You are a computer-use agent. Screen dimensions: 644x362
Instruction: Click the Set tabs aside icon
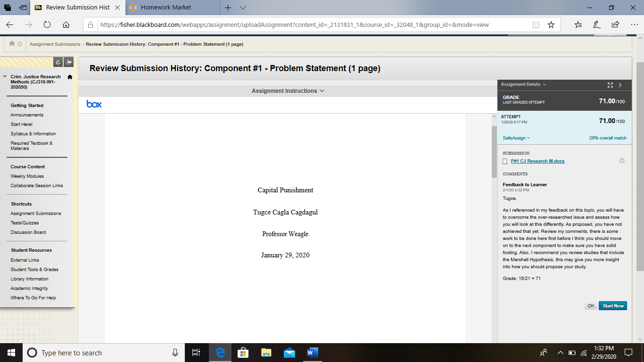22,8
